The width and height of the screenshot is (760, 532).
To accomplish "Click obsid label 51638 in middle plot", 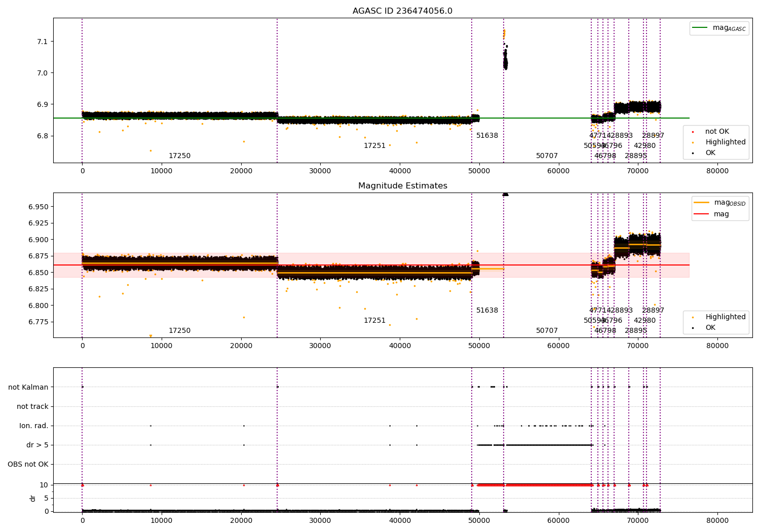I will (x=487, y=311).
